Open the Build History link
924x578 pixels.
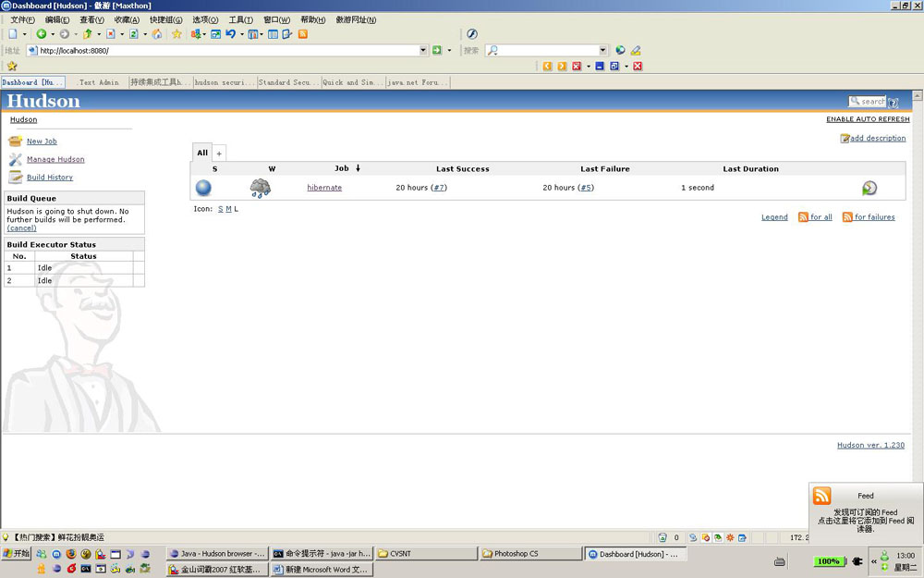pyautogui.click(x=50, y=177)
